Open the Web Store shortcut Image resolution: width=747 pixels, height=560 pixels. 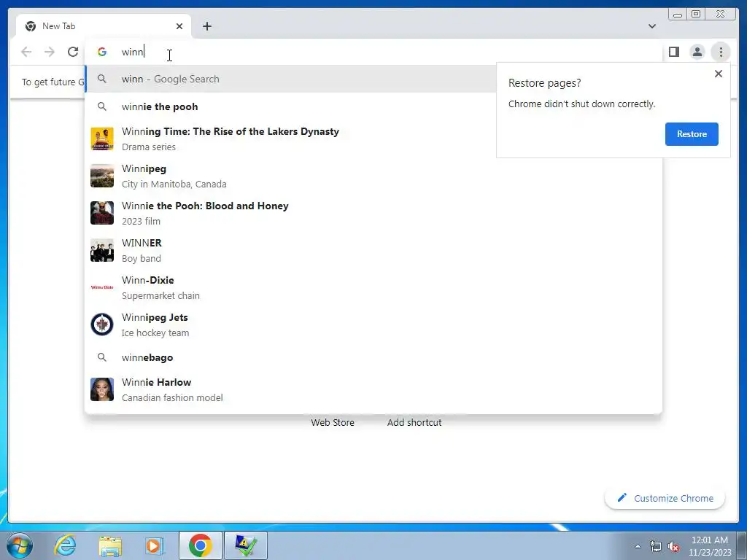click(x=333, y=422)
